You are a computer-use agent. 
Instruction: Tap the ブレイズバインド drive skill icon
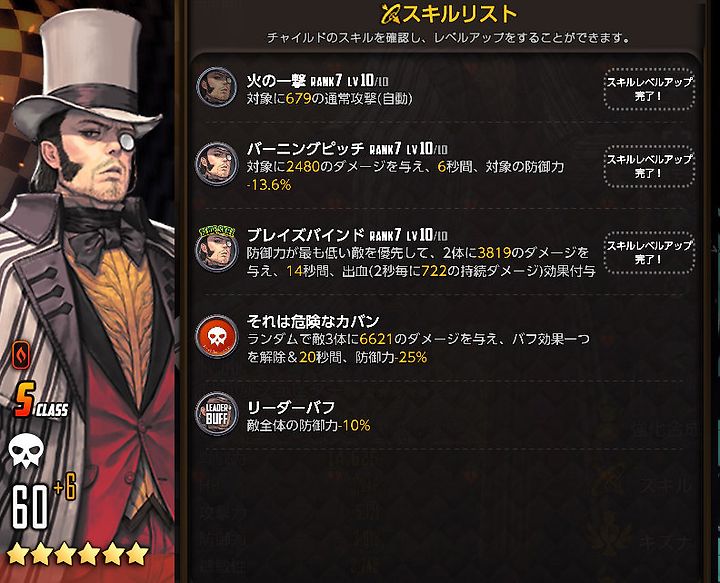(216, 249)
